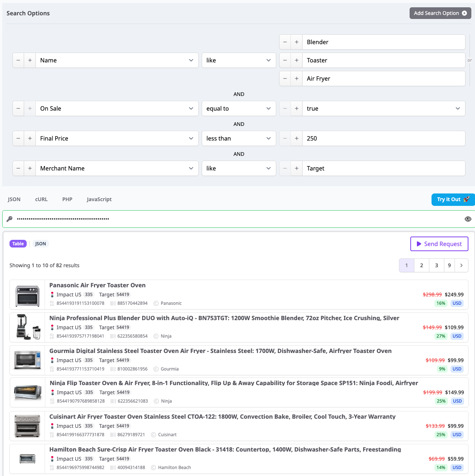Image resolution: width=475 pixels, height=476 pixels.
Task: Click the Ninja Professional Plus Blender DUO title
Action: pyautogui.click(x=224, y=318)
